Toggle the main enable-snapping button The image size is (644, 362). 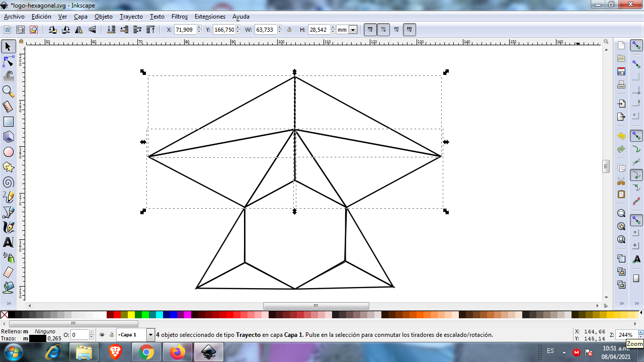636,46
